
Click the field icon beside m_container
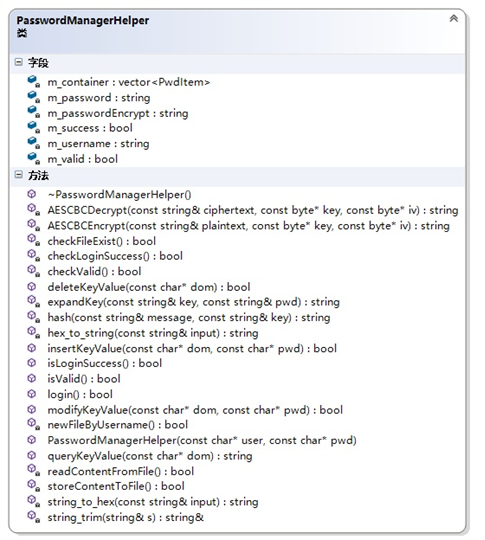tap(33, 81)
